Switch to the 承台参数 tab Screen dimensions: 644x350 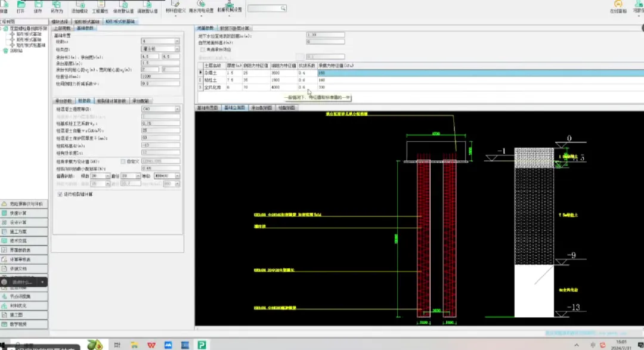point(64,101)
